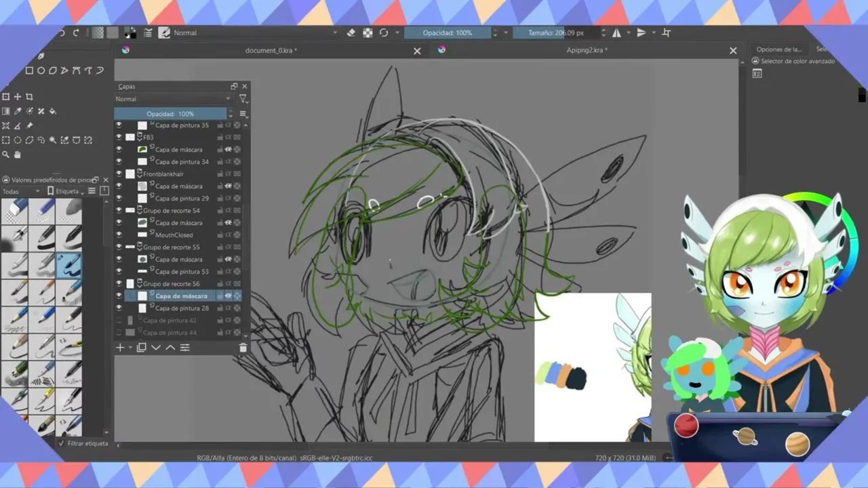868x488 pixels.
Task: Select the color sampler eyedropper tool
Action: [x=18, y=111]
